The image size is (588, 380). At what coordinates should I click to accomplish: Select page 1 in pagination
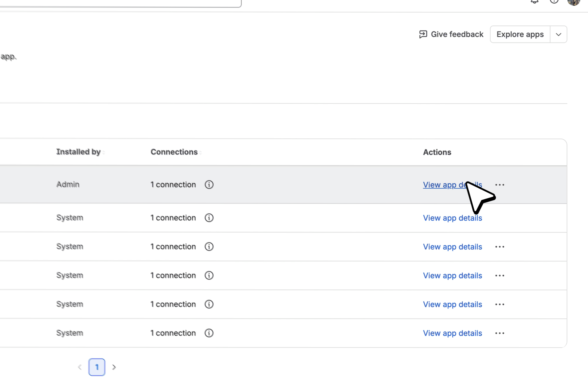(97, 367)
